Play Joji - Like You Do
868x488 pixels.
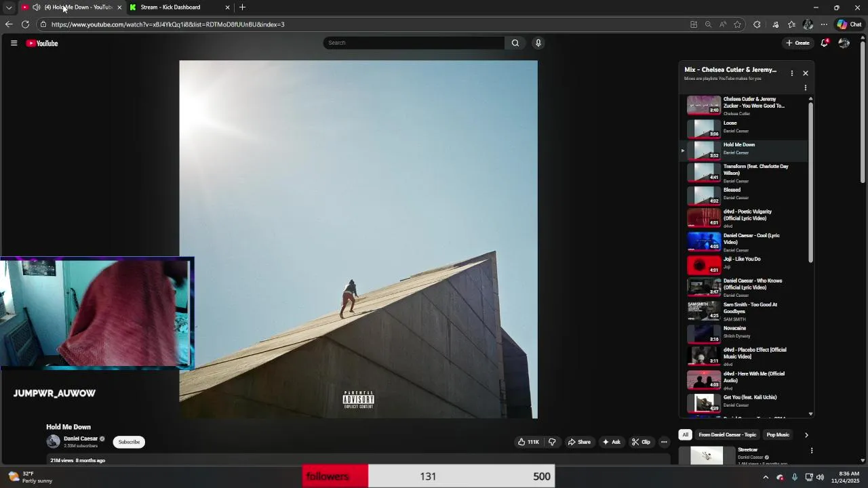point(744,264)
